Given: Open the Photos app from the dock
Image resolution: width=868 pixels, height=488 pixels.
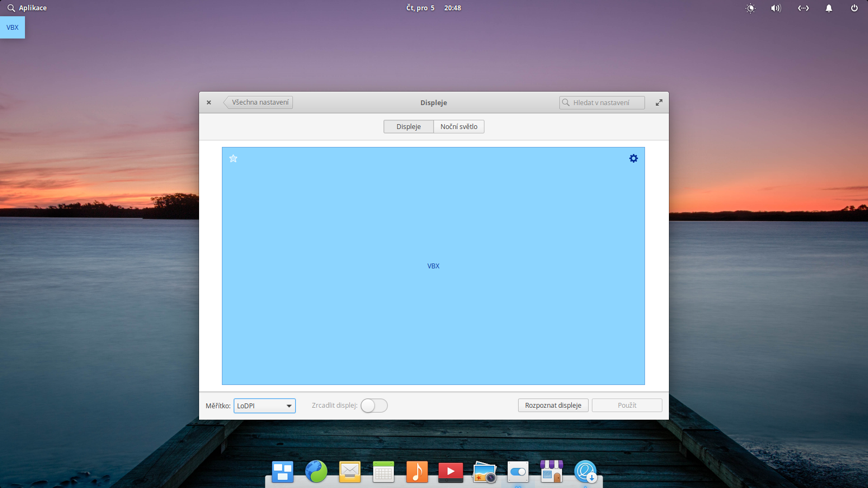Looking at the screenshot, I should [x=484, y=472].
